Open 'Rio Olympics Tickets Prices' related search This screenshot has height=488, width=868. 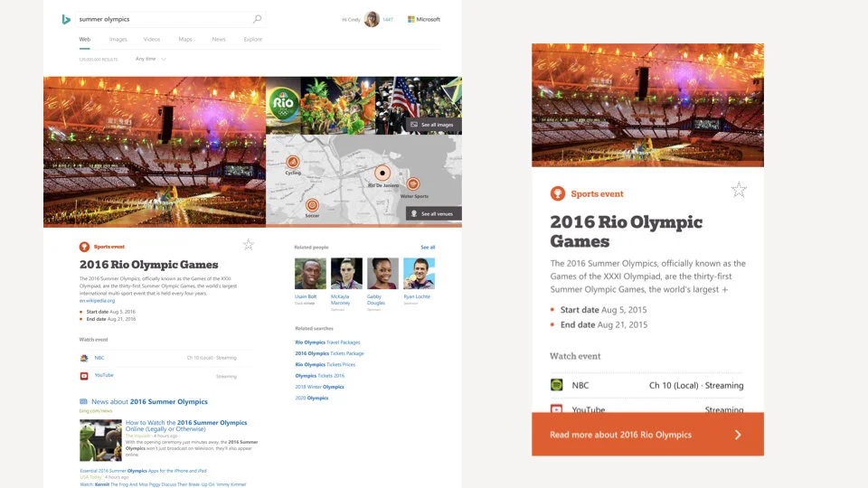pos(325,364)
